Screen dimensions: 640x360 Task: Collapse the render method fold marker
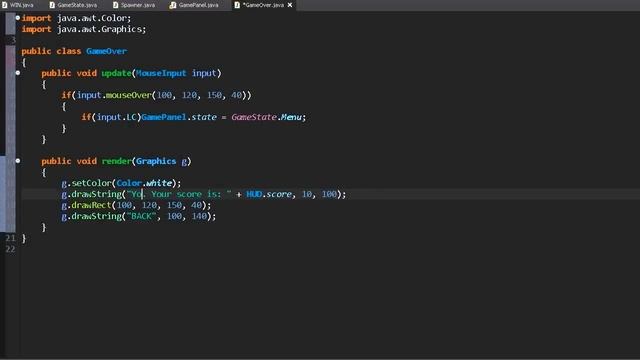click(18, 161)
